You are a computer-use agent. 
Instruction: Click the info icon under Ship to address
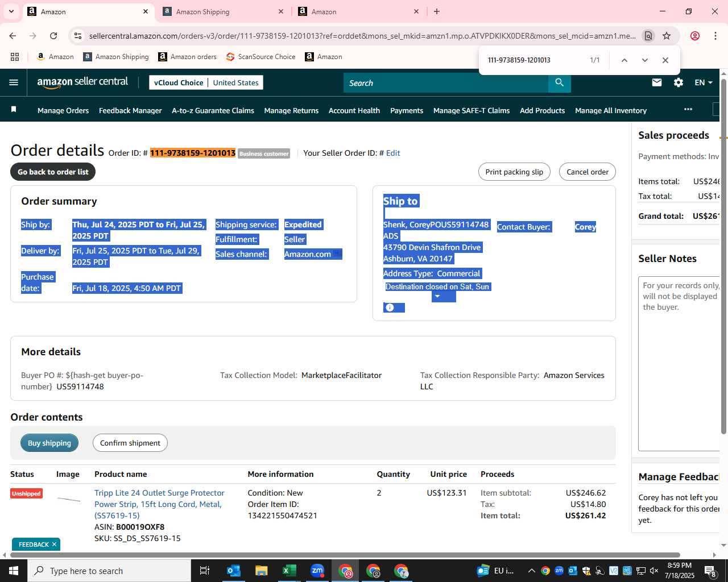(x=390, y=307)
